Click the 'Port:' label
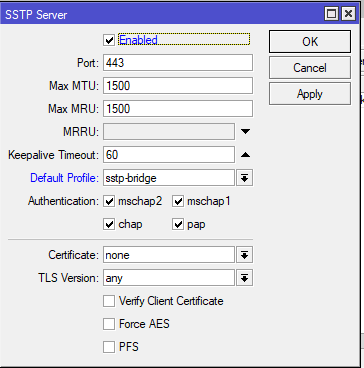 pos(88,63)
